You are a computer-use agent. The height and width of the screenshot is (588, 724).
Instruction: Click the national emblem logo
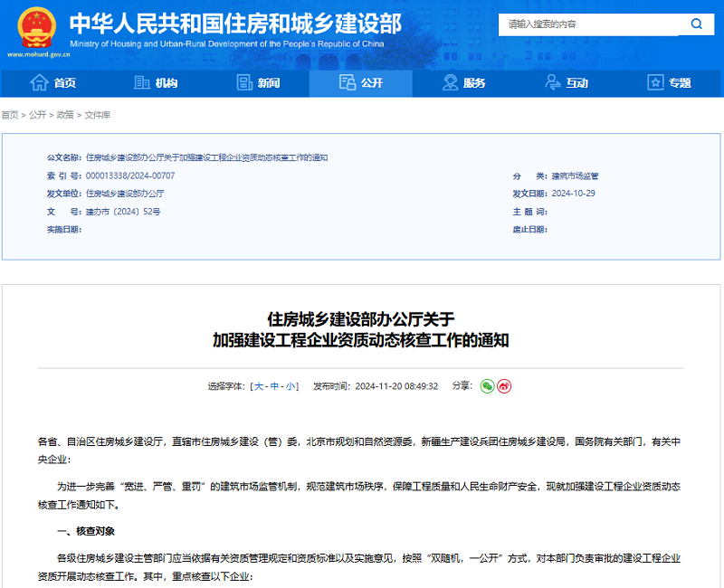click(x=34, y=27)
